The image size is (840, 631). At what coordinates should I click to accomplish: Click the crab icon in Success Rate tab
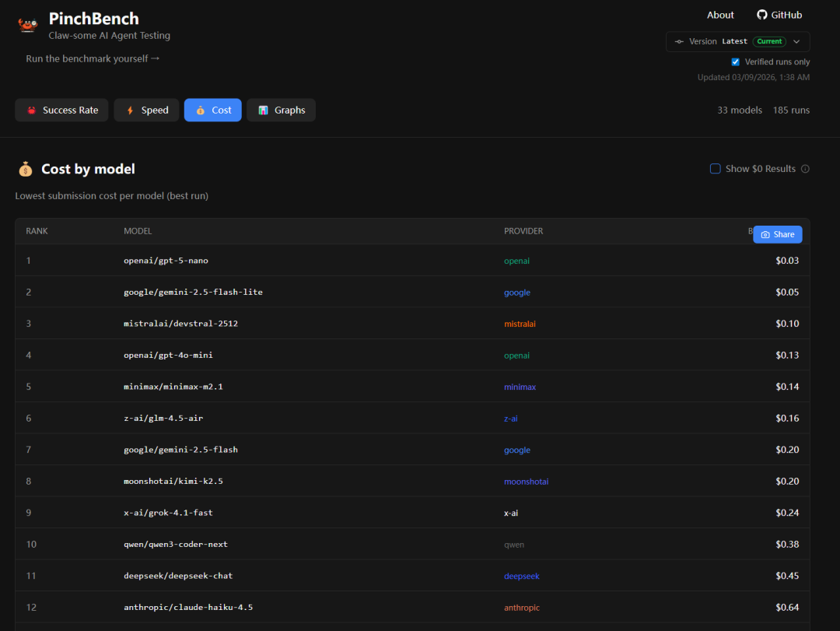click(x=32, y=110)
